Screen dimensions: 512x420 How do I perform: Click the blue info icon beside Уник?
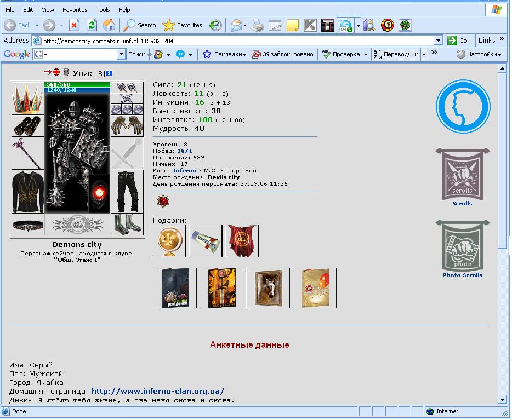[x=110, y=73]
